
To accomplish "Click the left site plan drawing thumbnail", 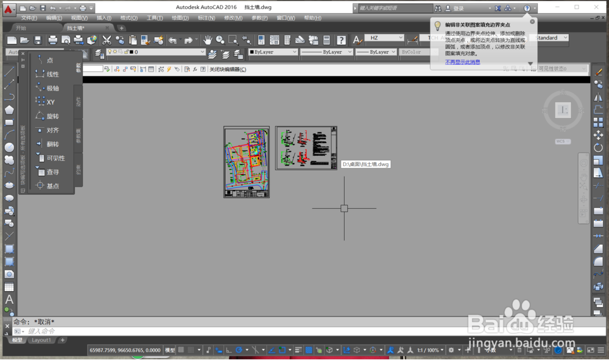I will coord(247,162).
